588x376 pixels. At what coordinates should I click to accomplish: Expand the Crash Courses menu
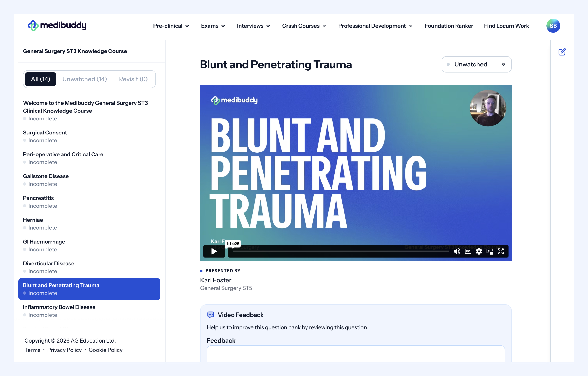tap(304, 26)
